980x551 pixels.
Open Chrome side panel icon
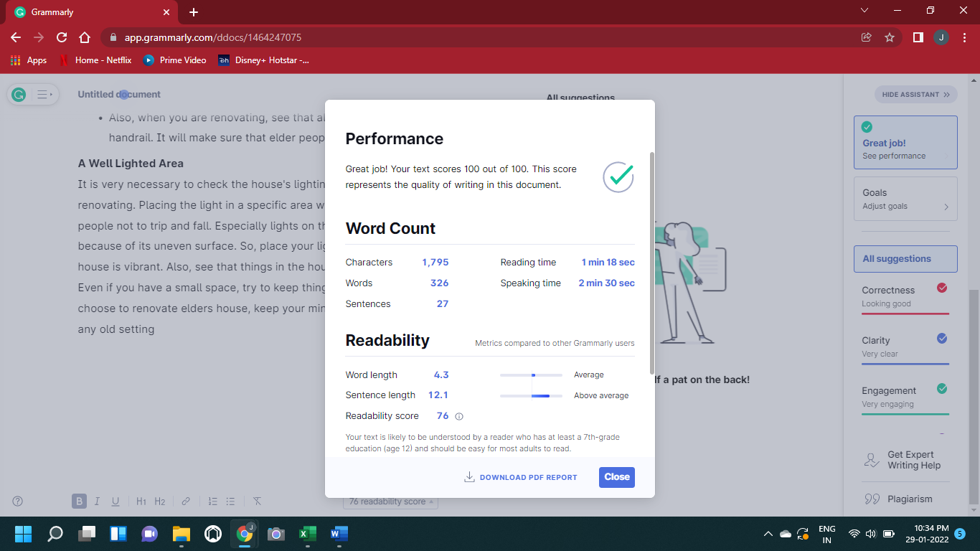918,37
